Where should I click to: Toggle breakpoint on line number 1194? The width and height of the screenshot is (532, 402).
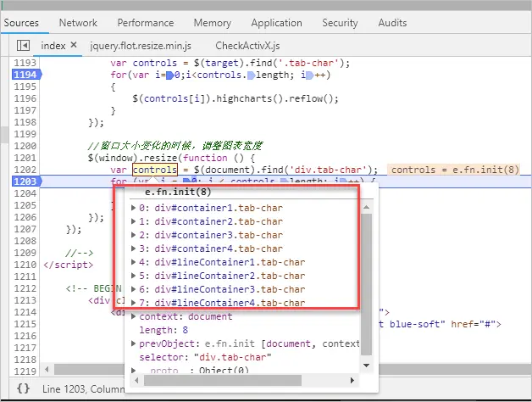pyautogui.click(x=26, y=75)
